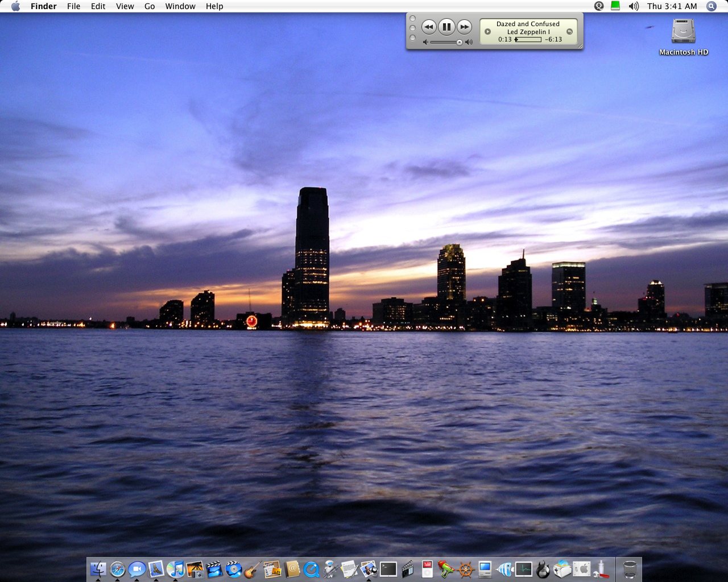Open Finder from the Dock
The height and width of the screenshot is (582, 728).
pyautogui.click(x=98, y=569)
